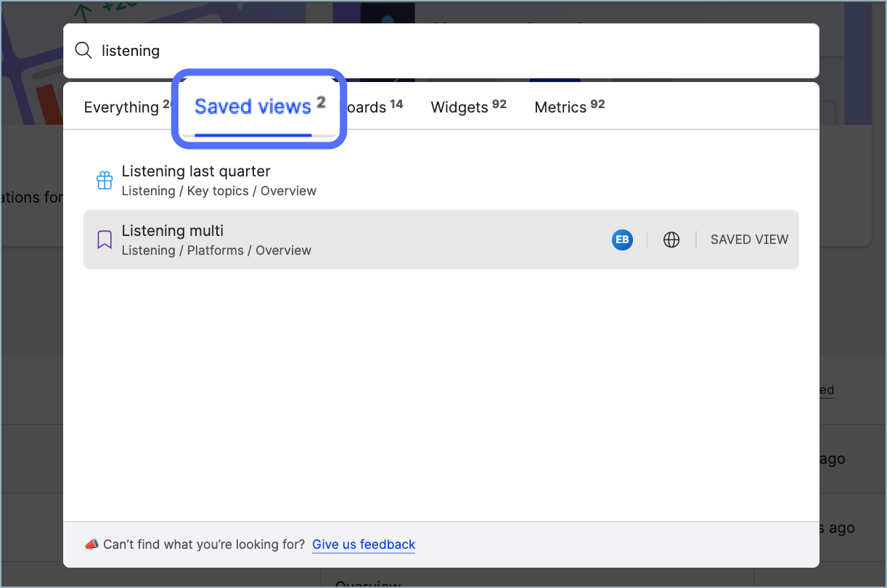Switch to the Boards tab

(x=372, y=107)
